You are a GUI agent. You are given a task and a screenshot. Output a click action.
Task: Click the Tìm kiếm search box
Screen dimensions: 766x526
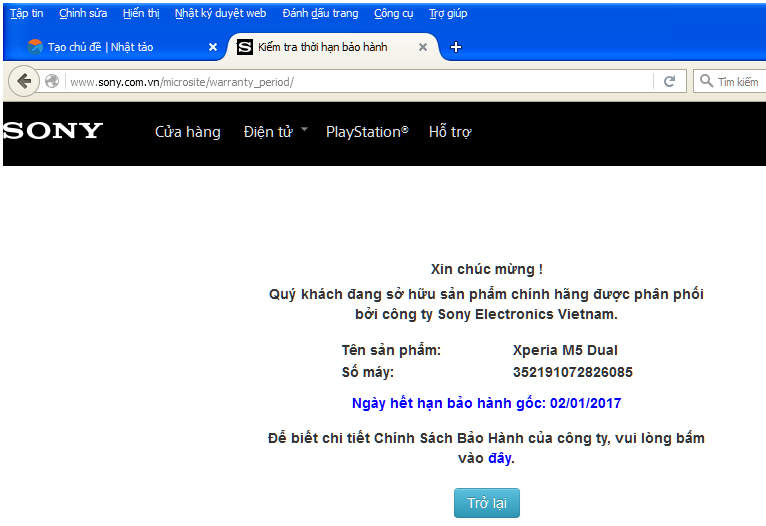pos(729,81)
